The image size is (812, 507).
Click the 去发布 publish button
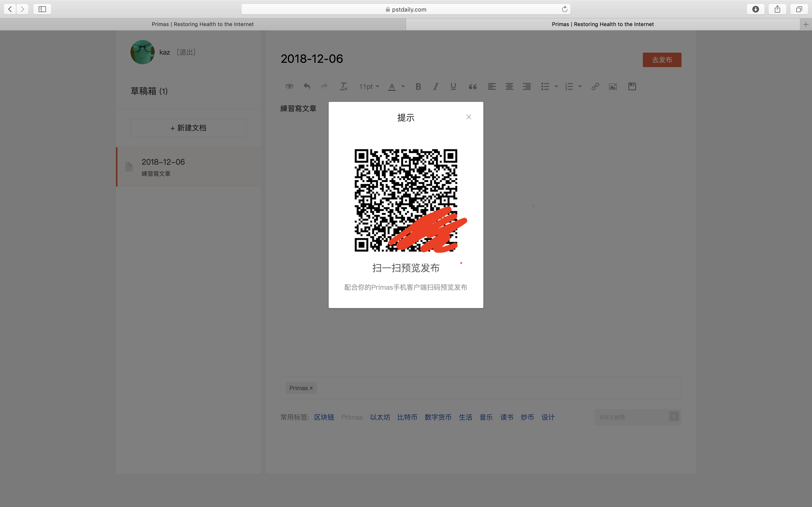coord(662,60)
